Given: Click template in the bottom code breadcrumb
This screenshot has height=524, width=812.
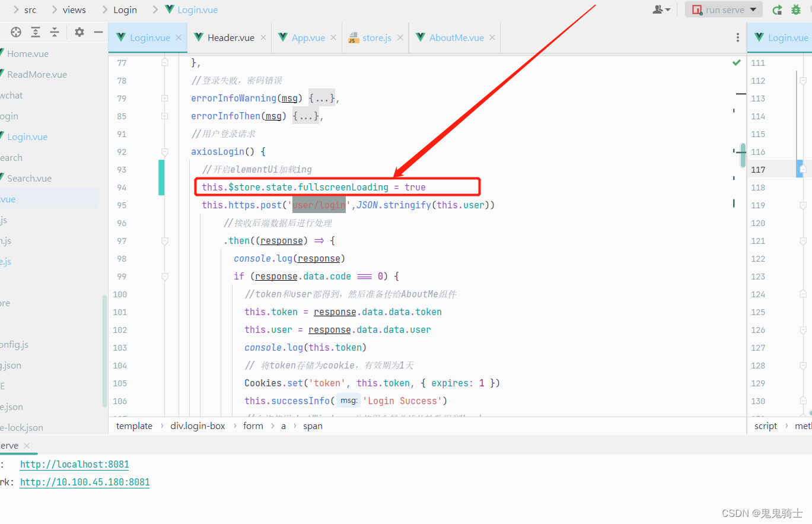Looking at the screenshot, I should (134, 425).
